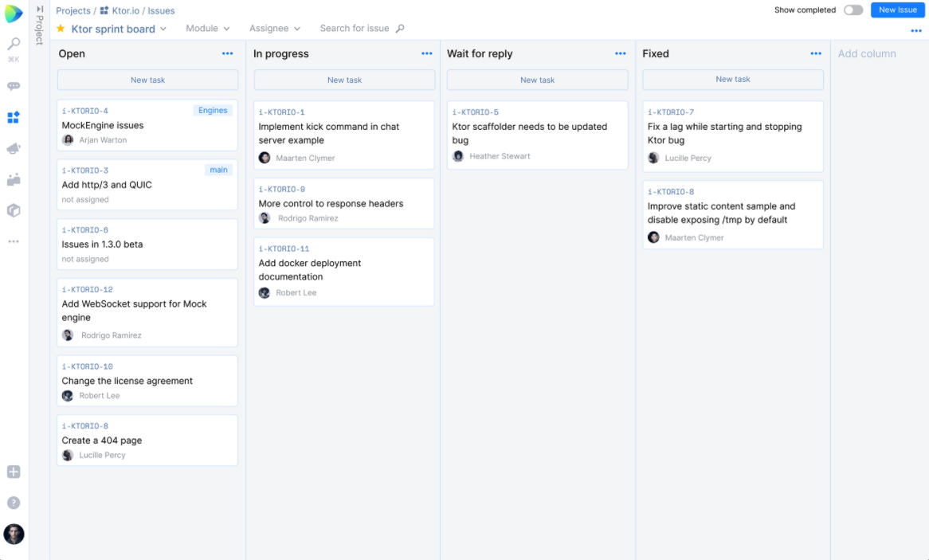The image size is (929, 560).
Task: Open card Issues in 1.3.0 beta
Action: click(147, 244)
